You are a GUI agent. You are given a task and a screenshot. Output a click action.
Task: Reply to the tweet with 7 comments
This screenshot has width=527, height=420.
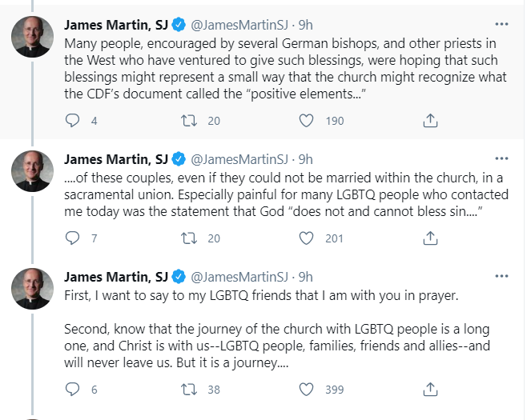pyautogui.click(x=72, y=238)
